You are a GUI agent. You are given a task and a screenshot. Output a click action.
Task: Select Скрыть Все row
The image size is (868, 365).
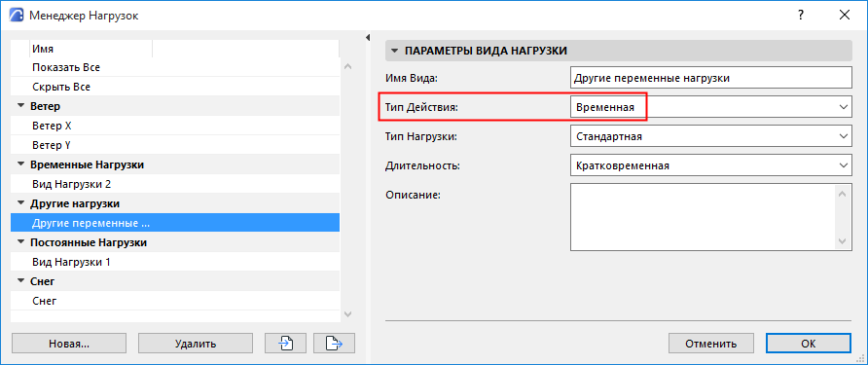(175, 87)
